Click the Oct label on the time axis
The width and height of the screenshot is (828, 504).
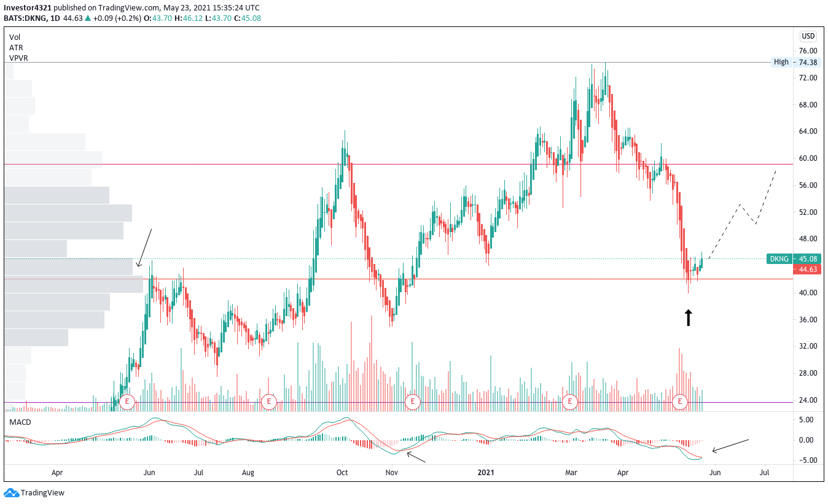(x=343, y=473)
